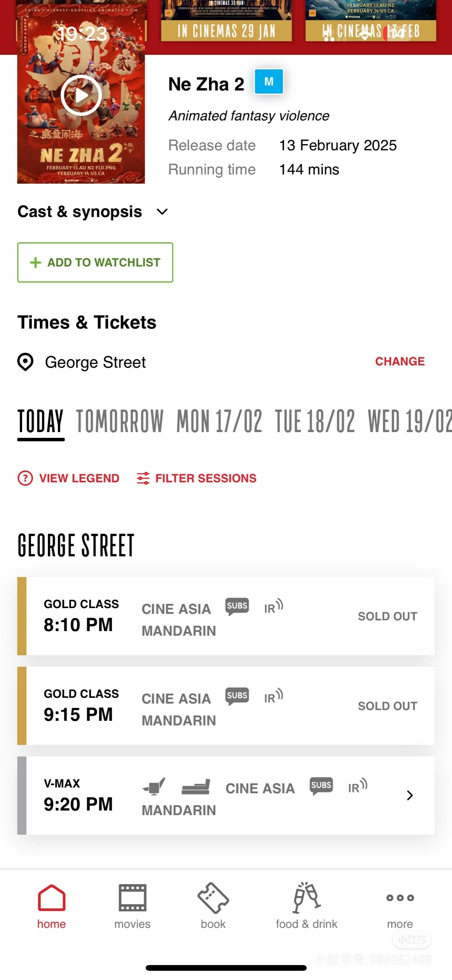The width and height of the screenshot is (452, 980).
Task: Tap the location pin icon
Action: point(26,362)
